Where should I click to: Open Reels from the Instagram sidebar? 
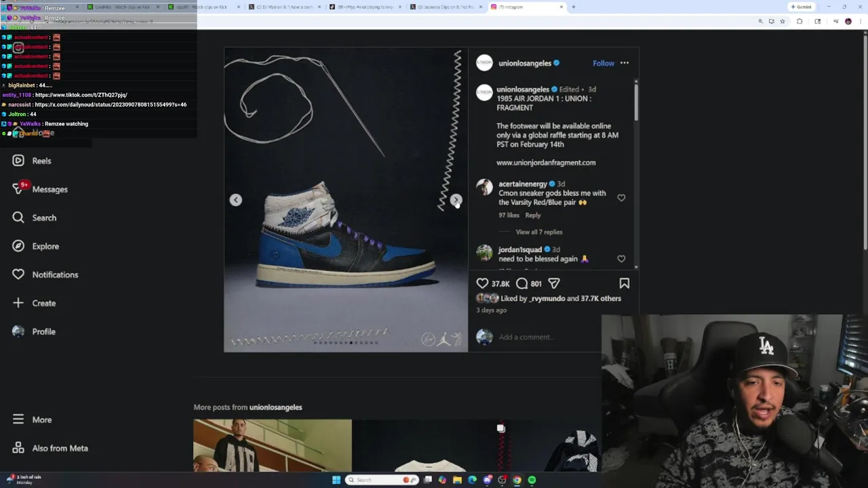click(32, 161)
